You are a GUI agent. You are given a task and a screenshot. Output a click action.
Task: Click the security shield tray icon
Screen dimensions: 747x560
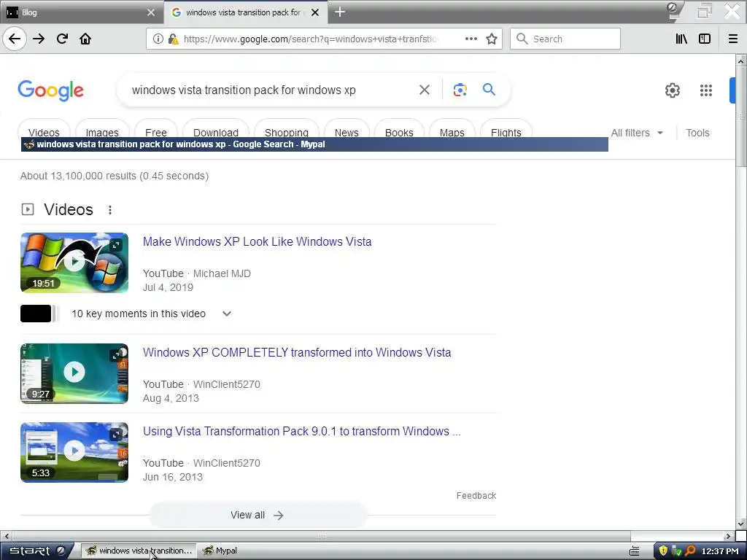pyautogui.click(x=663, y=551)
